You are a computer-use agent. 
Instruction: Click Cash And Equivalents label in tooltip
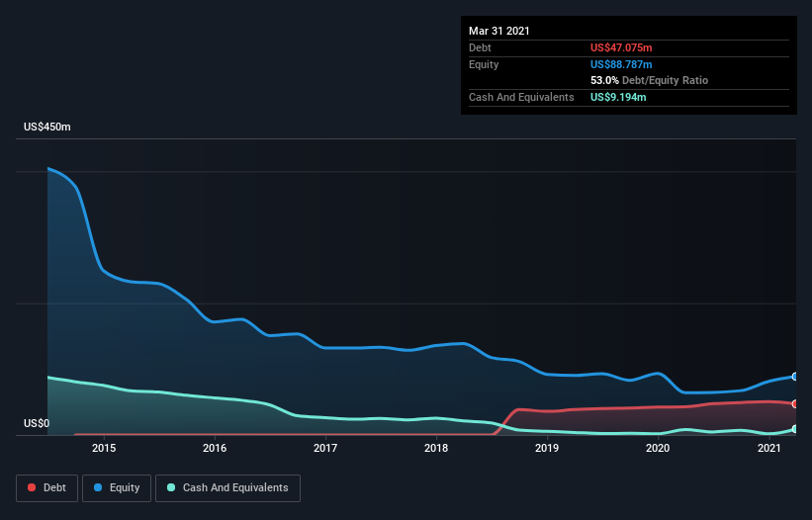[521, 97]
